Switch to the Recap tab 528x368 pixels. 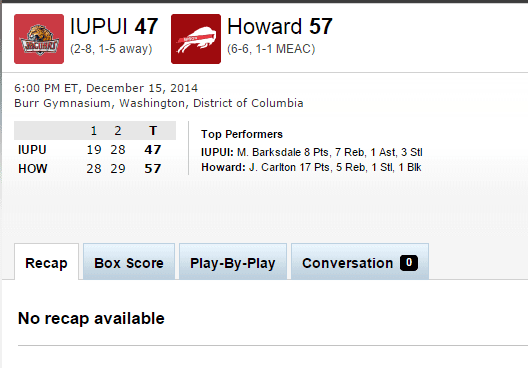coord(46,262)
